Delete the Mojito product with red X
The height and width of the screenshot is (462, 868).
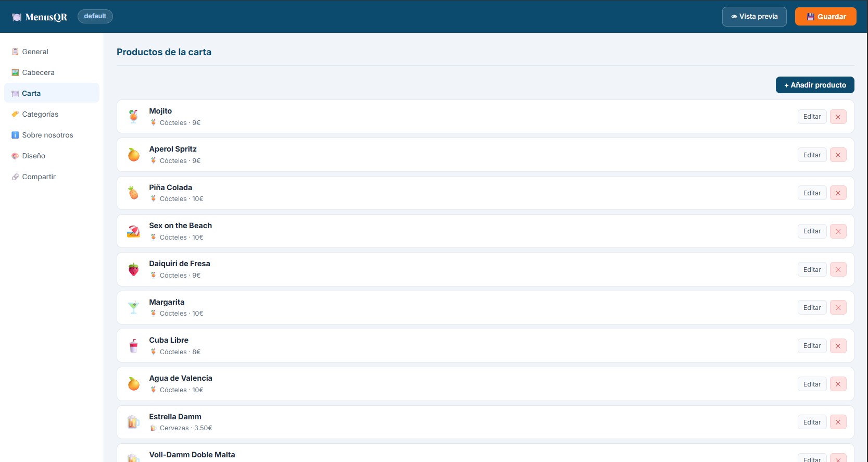(838, 117)
